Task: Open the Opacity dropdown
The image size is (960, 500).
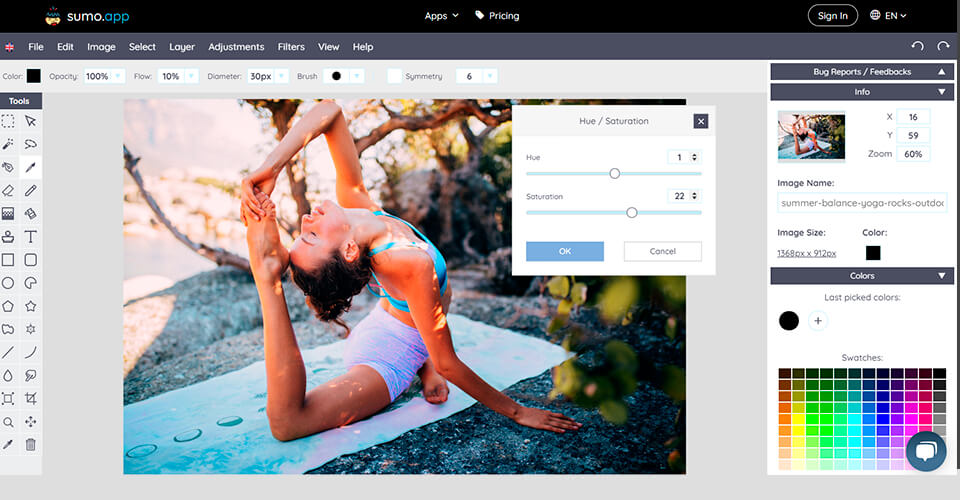Action: click(118, 76)
